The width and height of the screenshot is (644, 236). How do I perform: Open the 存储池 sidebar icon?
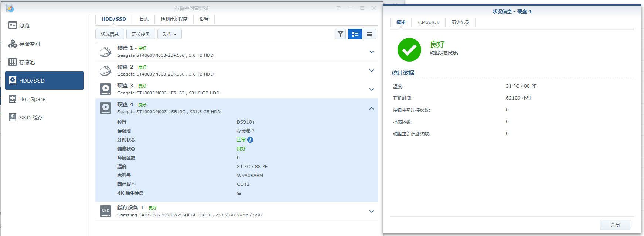[13, 62]
